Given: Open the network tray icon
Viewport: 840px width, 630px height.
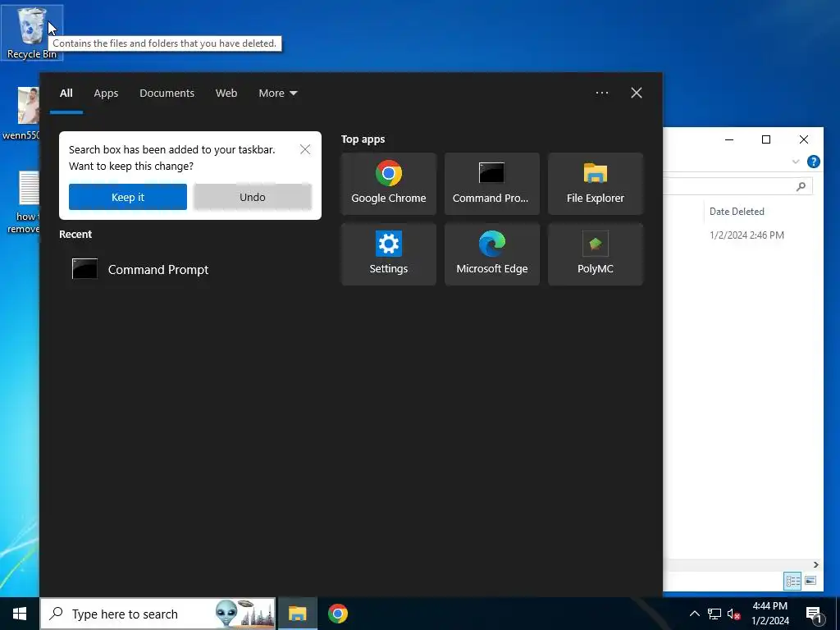Looking at the screenshot, I should coord(714,614).
